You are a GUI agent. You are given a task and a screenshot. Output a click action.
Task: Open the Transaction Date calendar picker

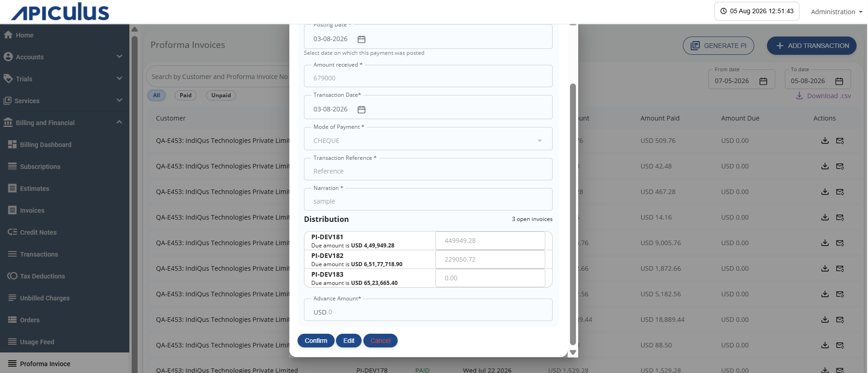pyautogui.click(x=361, y=110)
